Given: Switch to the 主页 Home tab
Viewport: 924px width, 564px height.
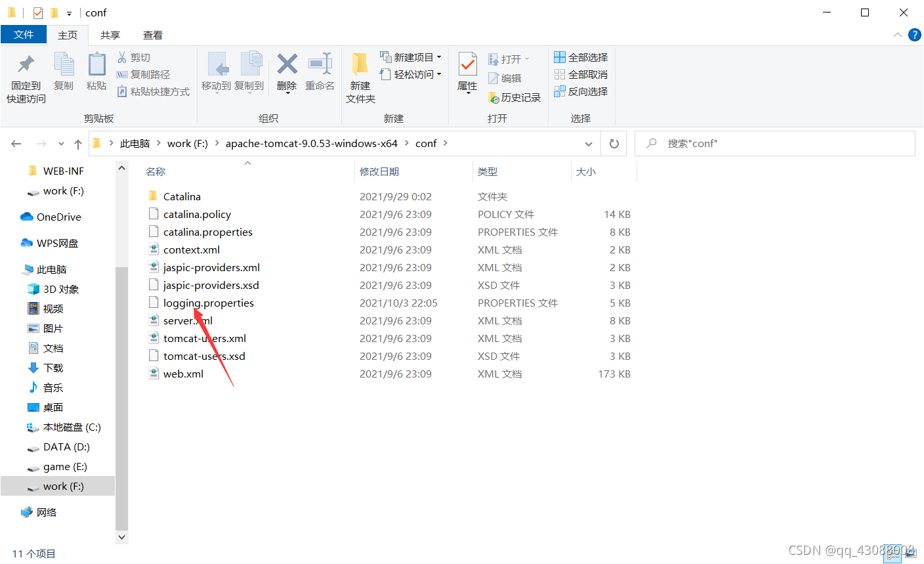Looking at the screenshot, I should click(68, 35).
